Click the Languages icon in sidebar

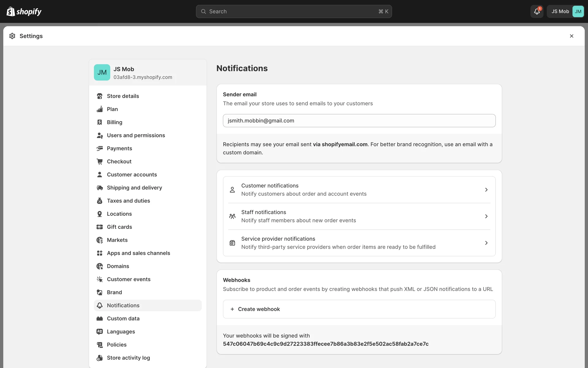100,332
